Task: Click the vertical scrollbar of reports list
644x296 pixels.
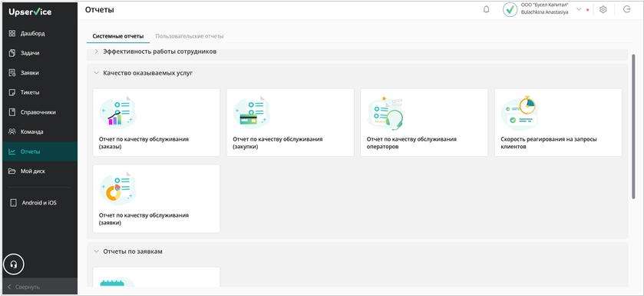Action: [x=633, y=127]
